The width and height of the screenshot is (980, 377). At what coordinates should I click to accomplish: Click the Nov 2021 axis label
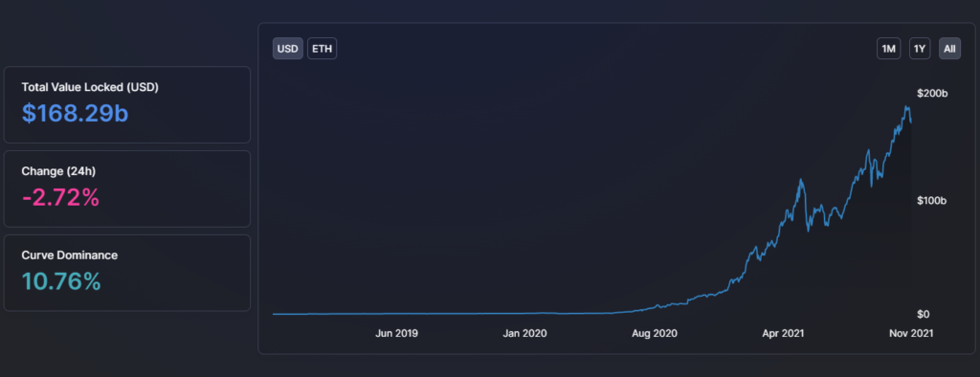(x=911, y=334)
